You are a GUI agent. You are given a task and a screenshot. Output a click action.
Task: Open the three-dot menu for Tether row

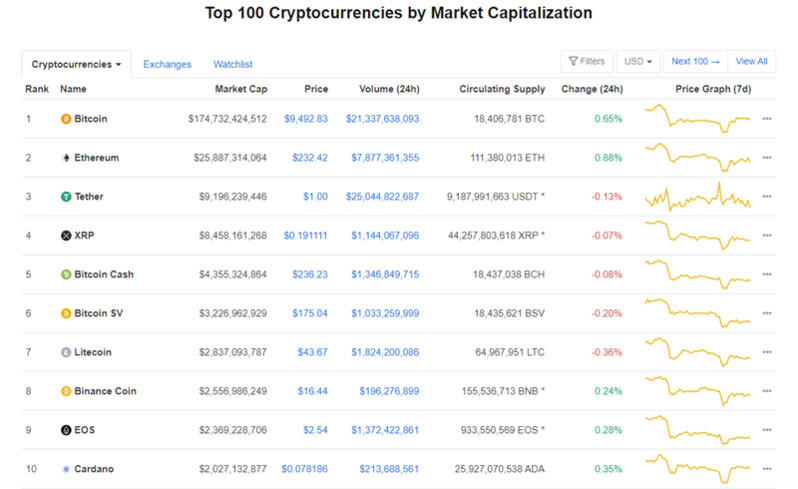click(767, 197)
